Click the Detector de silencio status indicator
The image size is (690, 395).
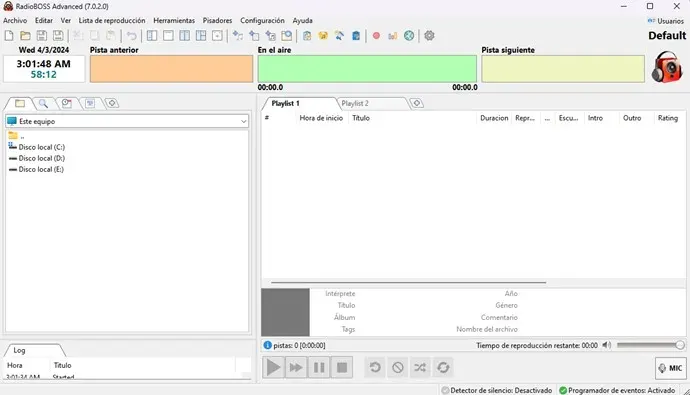[496, 390]
